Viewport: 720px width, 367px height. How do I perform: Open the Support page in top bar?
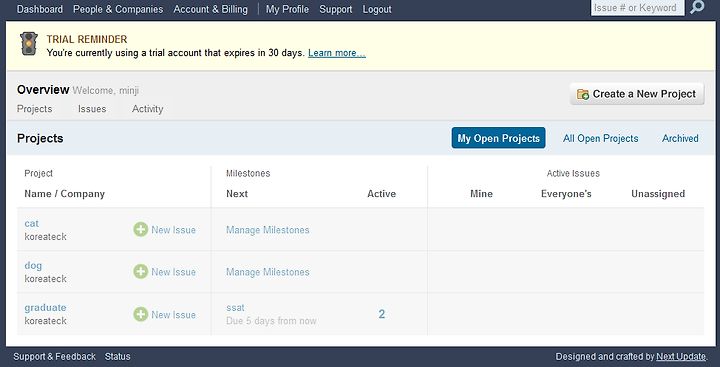[x=336, y=9]
